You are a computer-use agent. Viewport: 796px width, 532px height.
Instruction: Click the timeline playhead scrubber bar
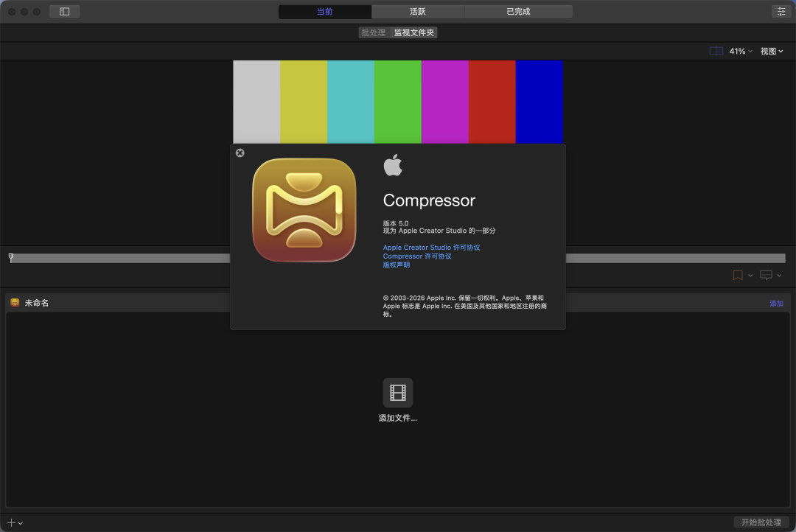click(x=118, y=258)
